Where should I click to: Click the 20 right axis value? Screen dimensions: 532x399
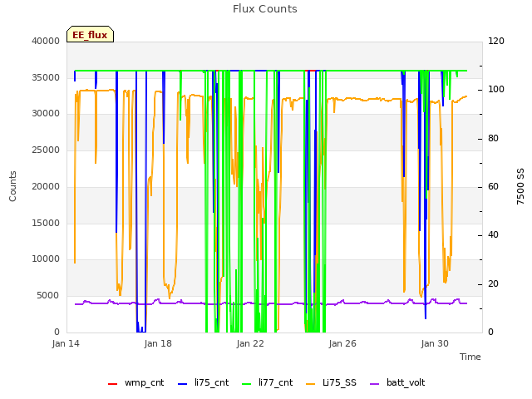coord(493,283)
